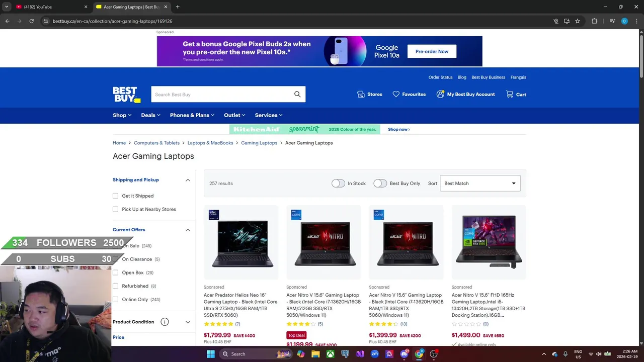
Task: Close the YouTube tab
Action: [86, 7]
